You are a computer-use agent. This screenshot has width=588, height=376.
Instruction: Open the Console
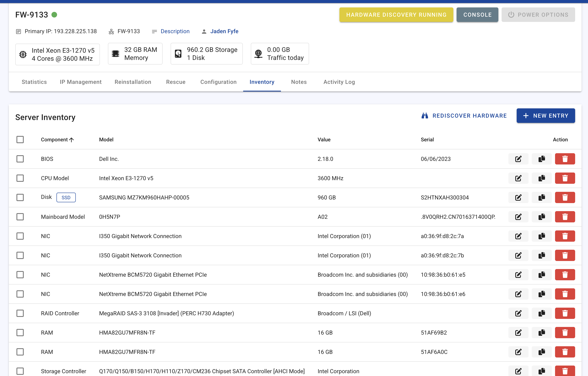(477, 15)
